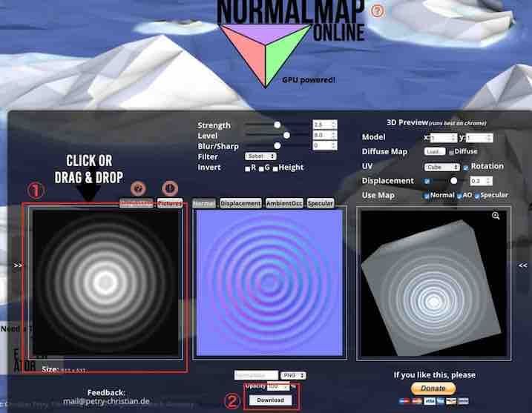The width and height of the screenshot is (532, 413).
Task: Click the heightmap rings image to upload
Action: [105, 283]
